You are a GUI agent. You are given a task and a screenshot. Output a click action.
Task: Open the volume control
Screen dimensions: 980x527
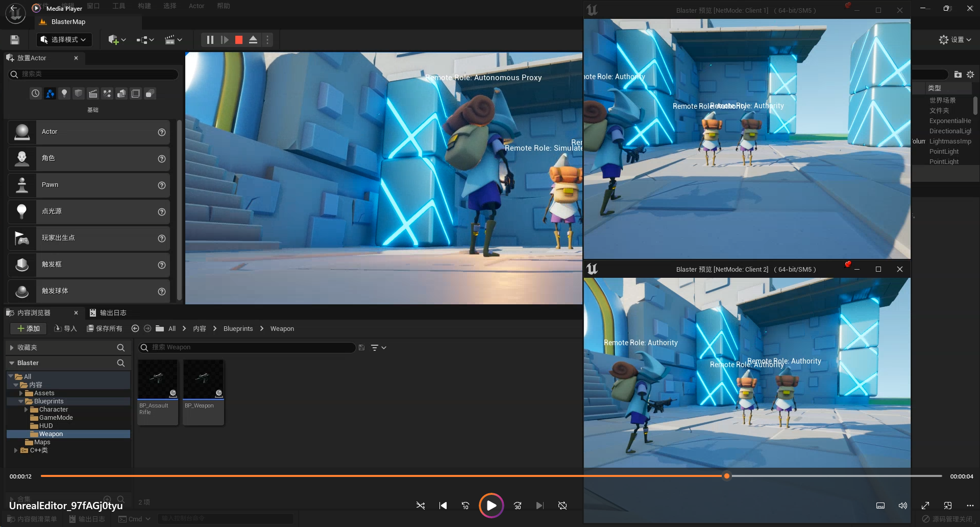click(903, 506)
